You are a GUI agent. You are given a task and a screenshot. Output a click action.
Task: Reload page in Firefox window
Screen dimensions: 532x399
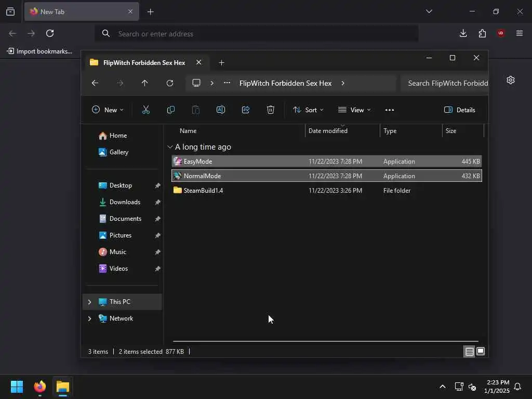pyautogui.click(x=50, y=33)
